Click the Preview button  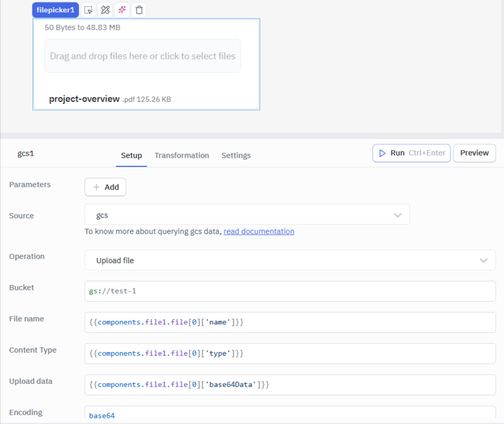(474, 153)
